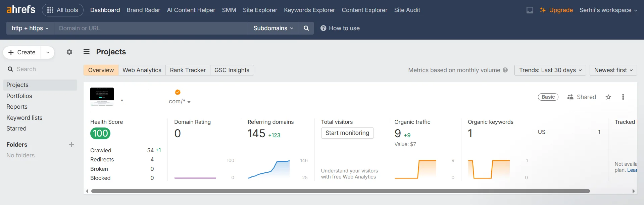Screen dimensions: 644x205
Task: Switch to the Web Analytics tab
Action: click(x=142, y=70)
